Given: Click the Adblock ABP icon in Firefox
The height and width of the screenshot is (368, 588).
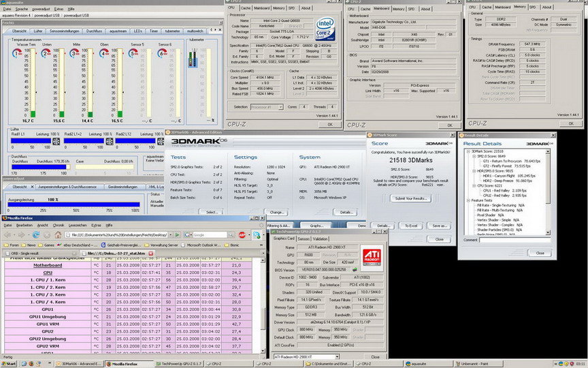Looking at the screenshot, I should pyautogui.click(x=242, y=234).
